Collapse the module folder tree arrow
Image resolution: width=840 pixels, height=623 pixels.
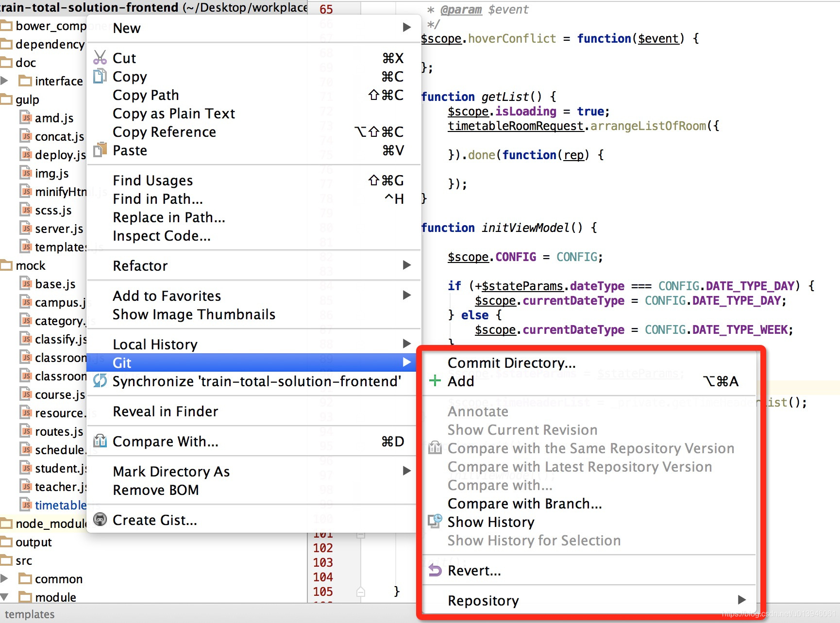click(x=4, y=597)
